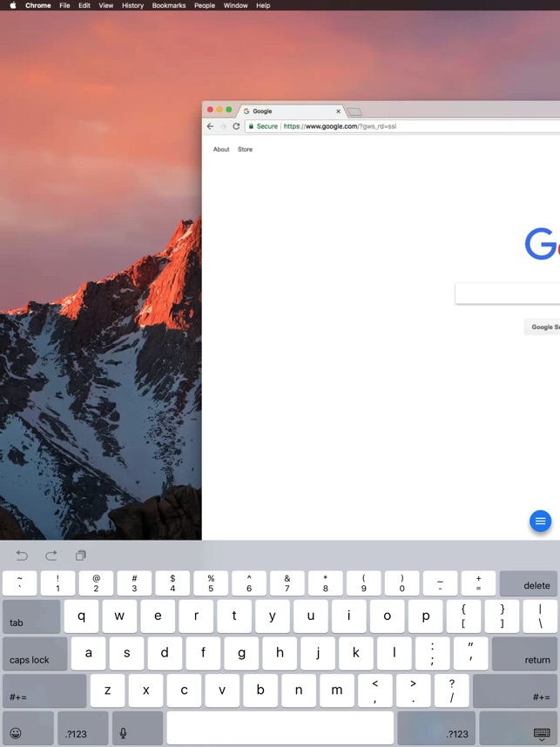Hide the on-screen keyboard
Image resolution: width=560 pixels, height=747 pixels.
tap(518, 729)
